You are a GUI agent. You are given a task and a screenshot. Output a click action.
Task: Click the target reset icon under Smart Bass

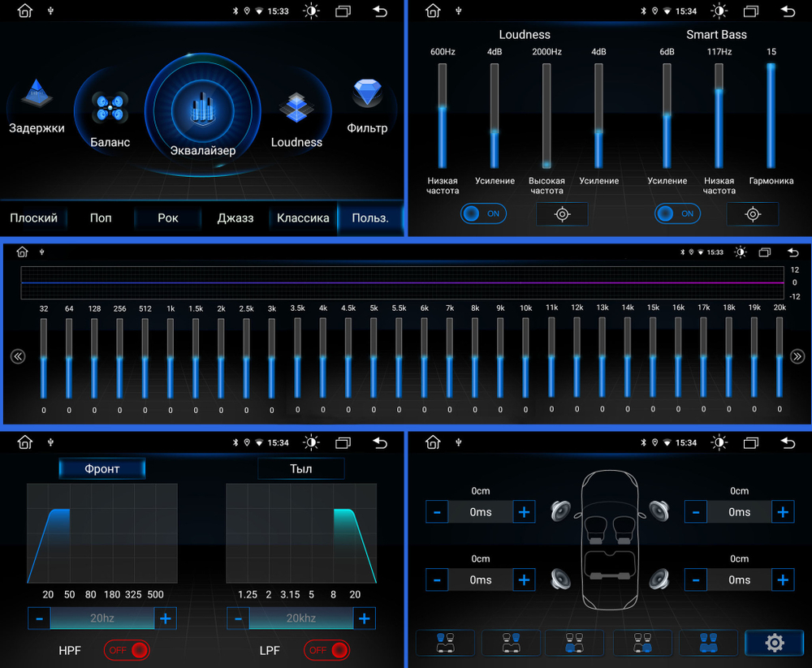753,214
